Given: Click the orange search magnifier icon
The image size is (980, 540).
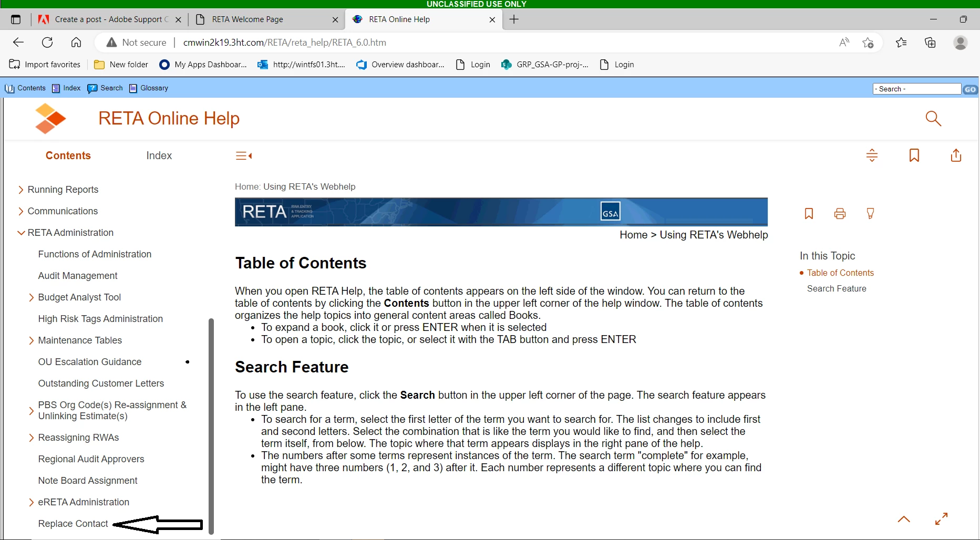Looking at the screenshot, I should coord(933,119).
